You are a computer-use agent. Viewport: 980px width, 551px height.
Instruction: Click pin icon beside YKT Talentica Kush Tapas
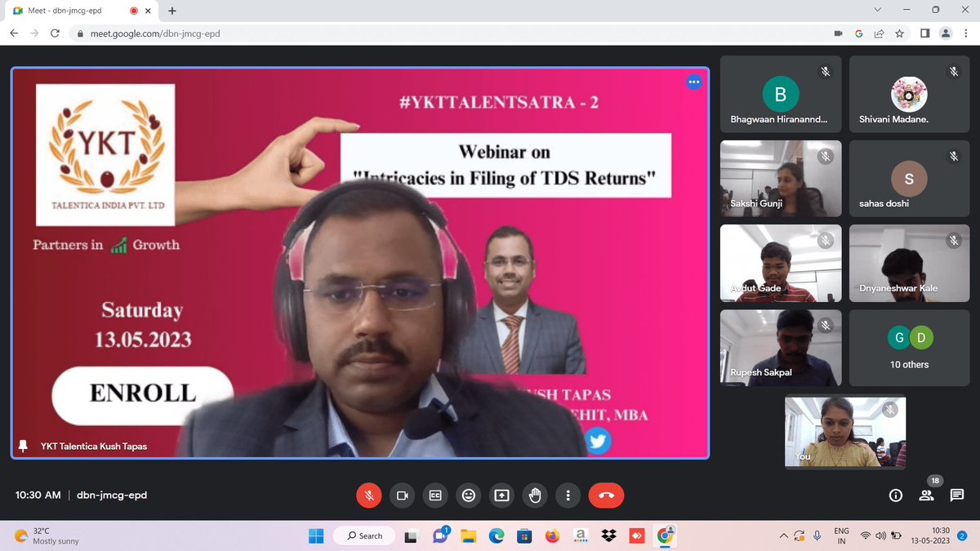tap(23, 446)
